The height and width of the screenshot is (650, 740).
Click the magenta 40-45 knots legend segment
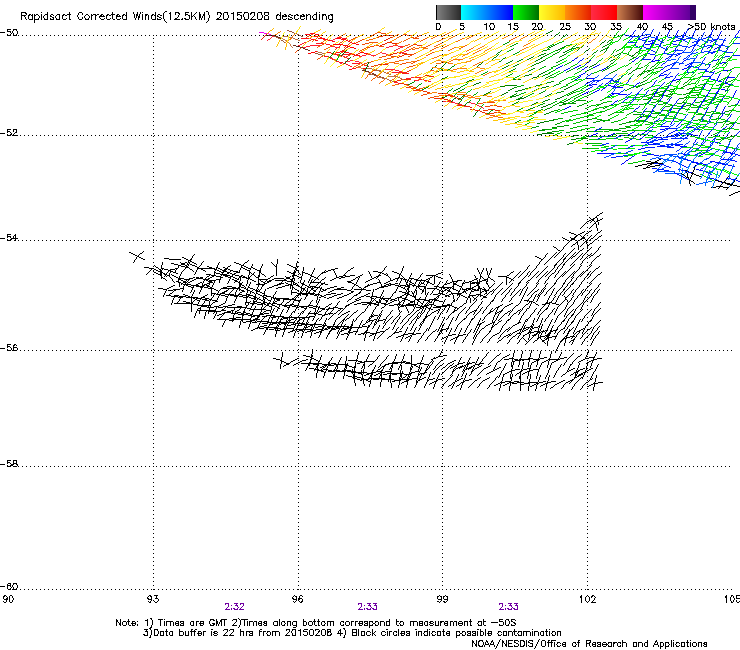[656, 12]
